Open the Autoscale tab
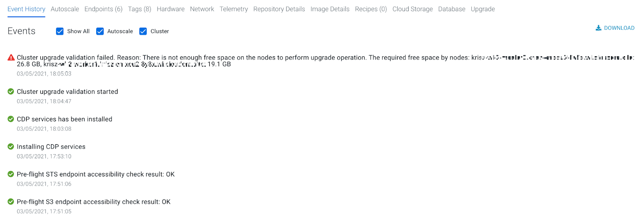Image resolution: width=644 pixels, height=223 pixels. point(65,9)
